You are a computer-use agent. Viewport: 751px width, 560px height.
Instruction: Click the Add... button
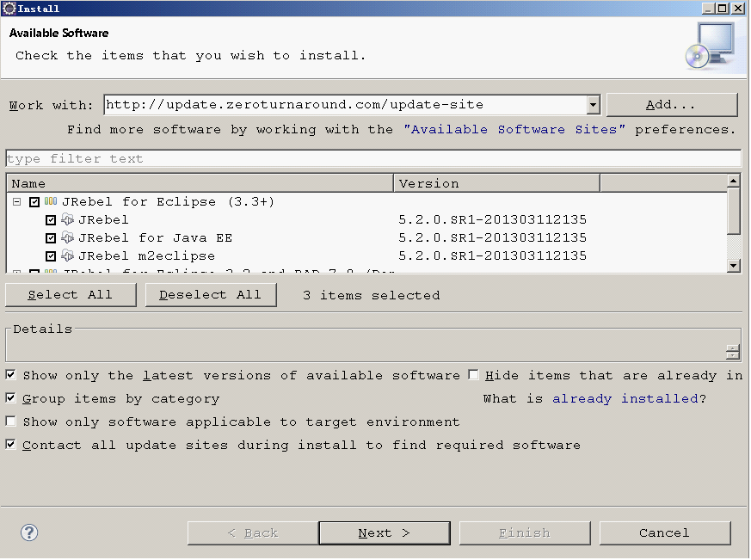pos(672,105)
